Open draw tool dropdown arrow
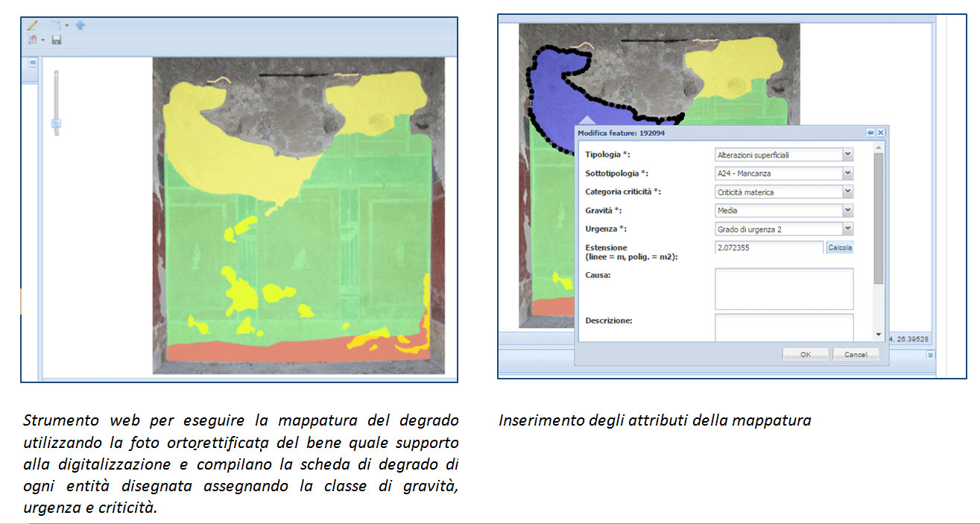The height and width of the screenshot is (524, 980). pos(67,25)
